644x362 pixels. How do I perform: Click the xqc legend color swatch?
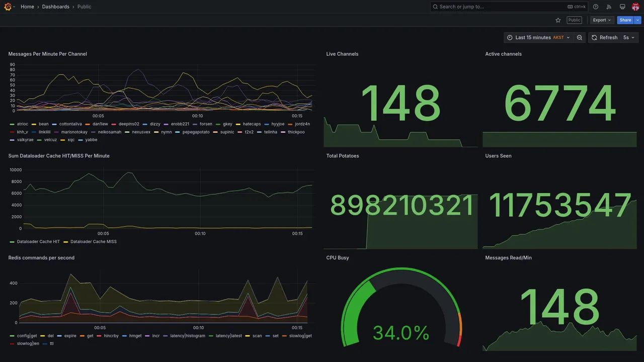coord(63,140)
